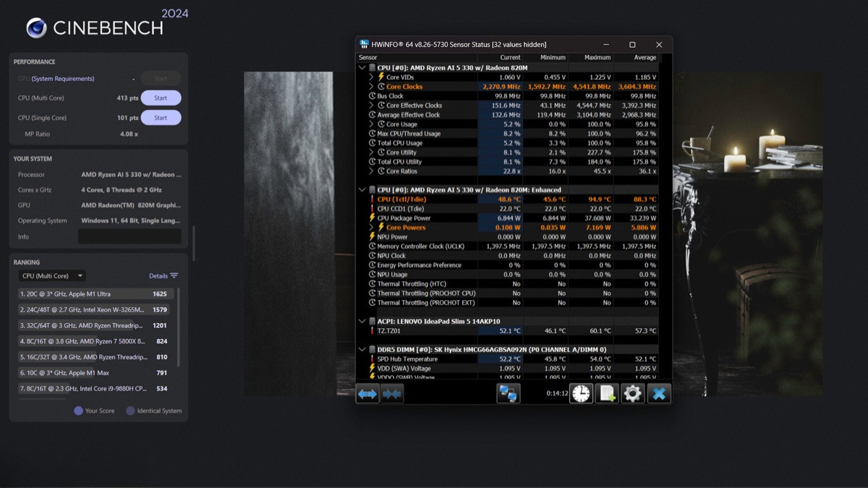The image size is (868, 488).
Task: Reset the HWiNFO clock timer icon
Action: pyautogui.click(x=582, y=394)
